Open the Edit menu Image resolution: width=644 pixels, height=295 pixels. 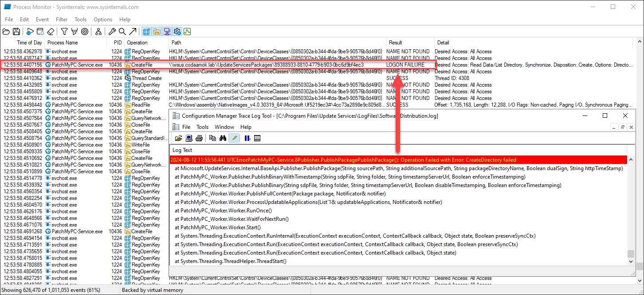click(24, 20)
